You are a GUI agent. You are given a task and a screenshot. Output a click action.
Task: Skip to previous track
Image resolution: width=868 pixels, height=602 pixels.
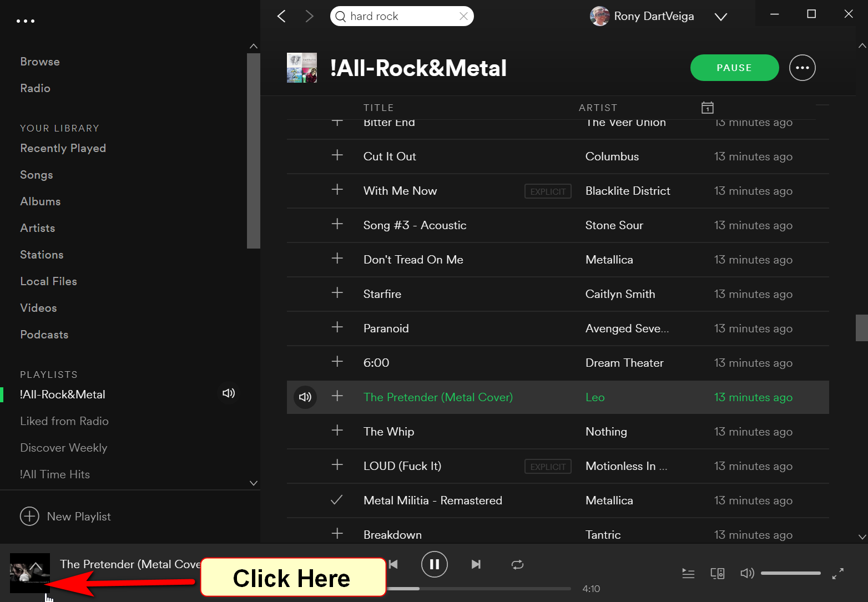[393, 564]
